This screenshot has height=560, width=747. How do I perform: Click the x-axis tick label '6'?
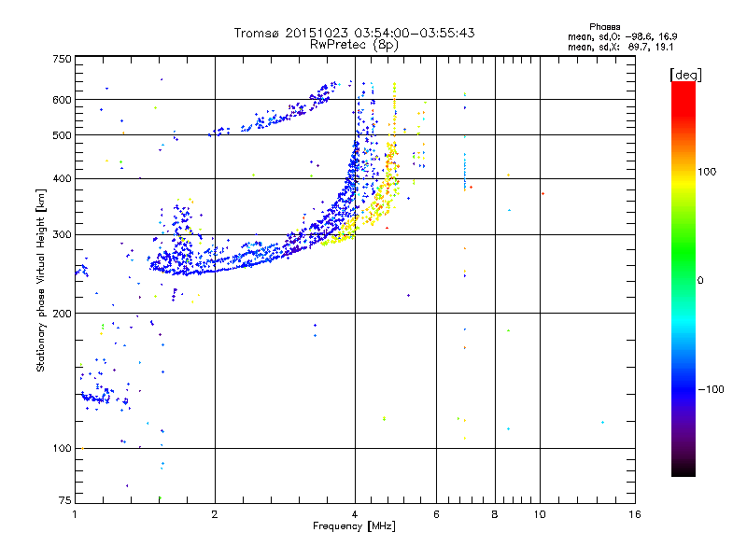pos(436,514)
